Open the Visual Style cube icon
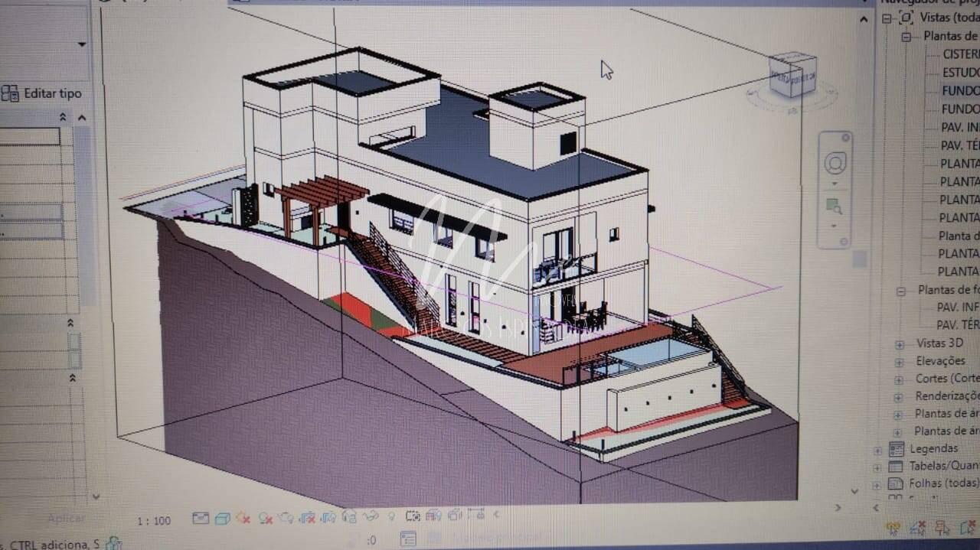The height and width of the screenshot is (550, 980). point(223,518)
